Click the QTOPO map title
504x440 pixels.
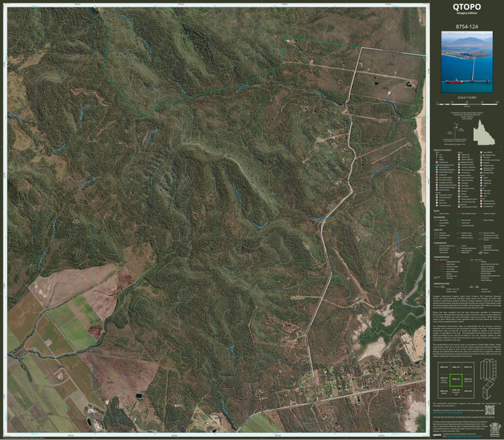(467, 7)
